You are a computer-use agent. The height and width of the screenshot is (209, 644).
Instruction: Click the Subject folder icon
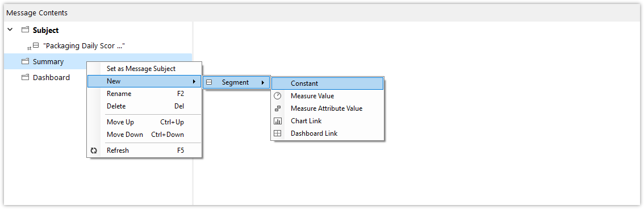[26, 30]
